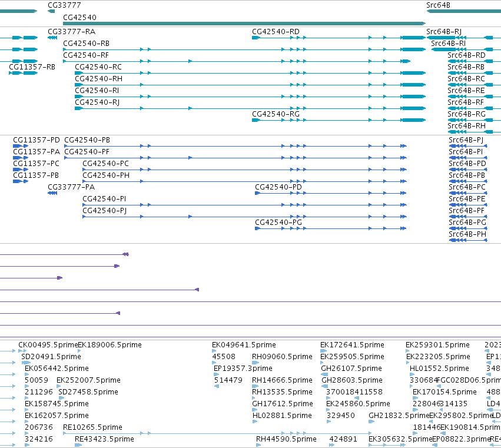Screen dimensions: 501x448
Task: Click protein label CG33777-PA
Action: pyautogui.click(x=71, y=187)
